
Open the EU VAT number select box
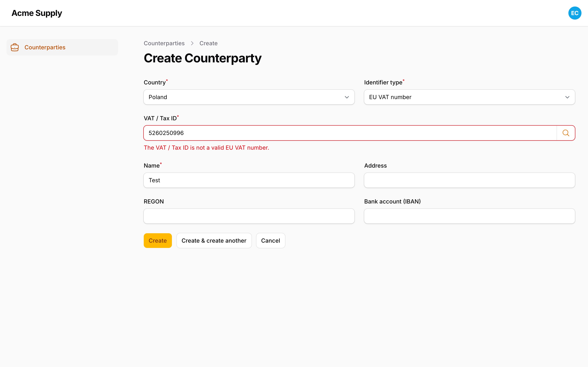[x=469, y=97]
